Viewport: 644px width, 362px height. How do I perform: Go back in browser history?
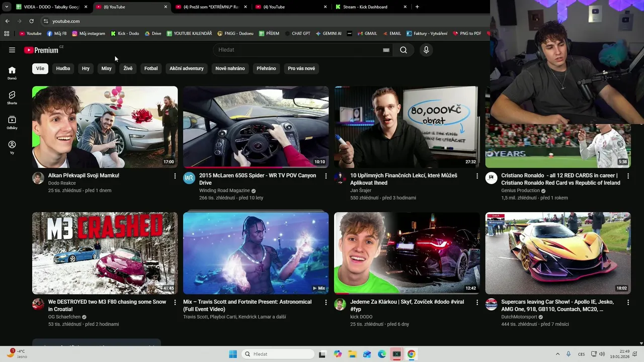[7, 21]
